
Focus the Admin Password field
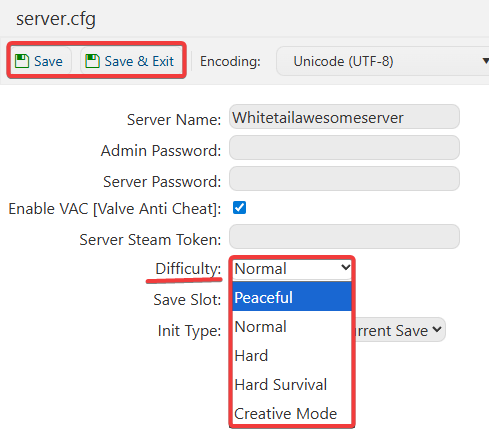[x=344, y=148]
